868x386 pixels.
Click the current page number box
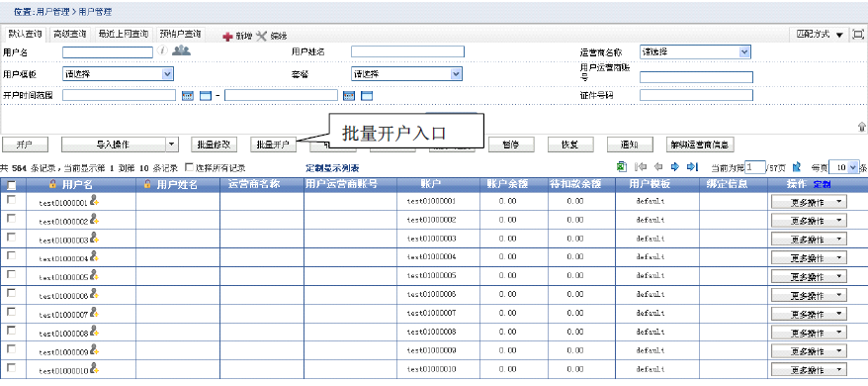755,167
